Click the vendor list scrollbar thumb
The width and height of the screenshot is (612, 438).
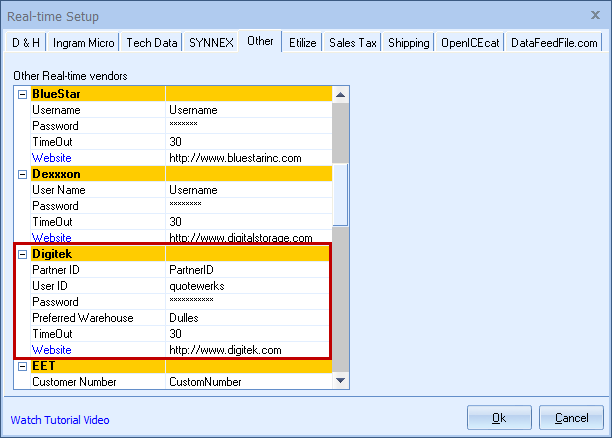click(x=340, y=195)
